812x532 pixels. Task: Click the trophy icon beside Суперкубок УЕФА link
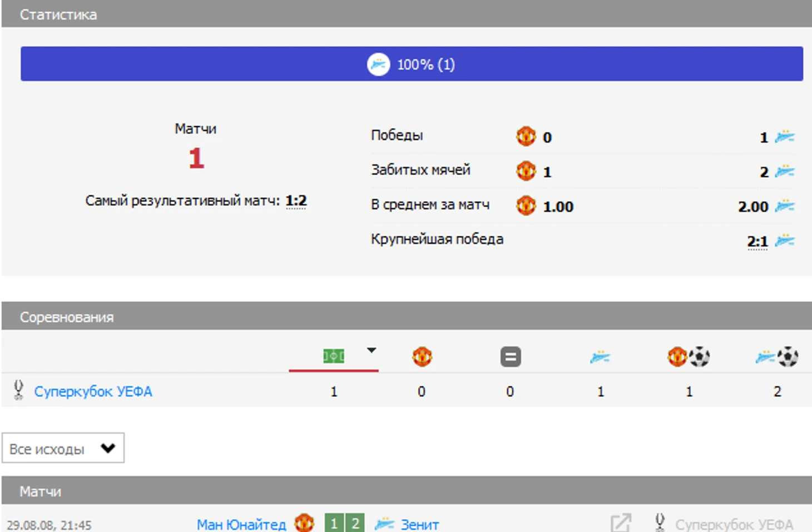pos(18,390)
